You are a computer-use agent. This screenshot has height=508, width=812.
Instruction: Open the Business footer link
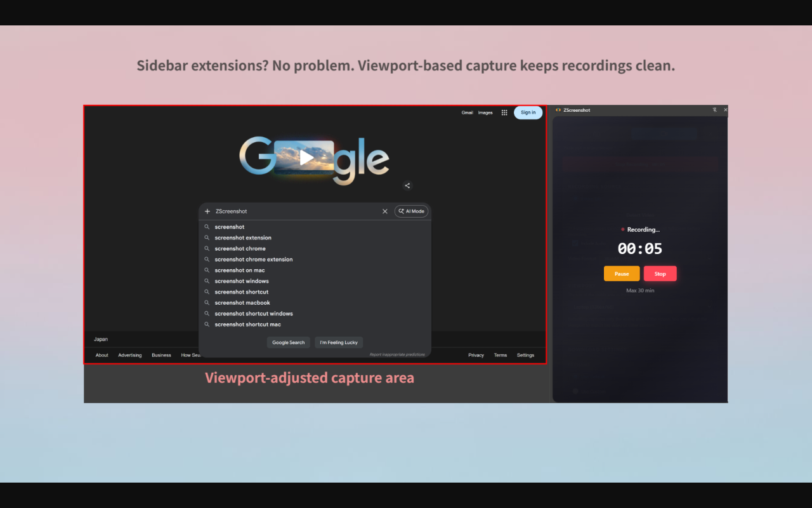[x=161, y=355]
